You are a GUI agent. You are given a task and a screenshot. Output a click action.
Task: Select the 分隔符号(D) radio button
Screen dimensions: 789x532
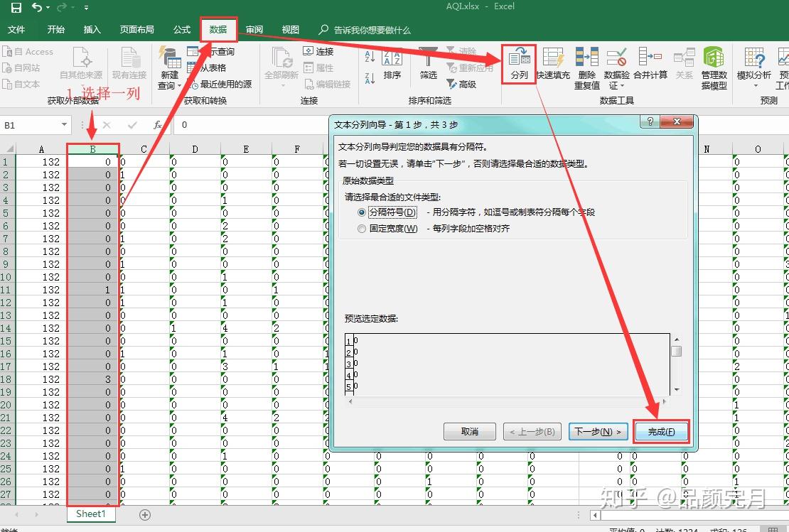click(361, 212)
